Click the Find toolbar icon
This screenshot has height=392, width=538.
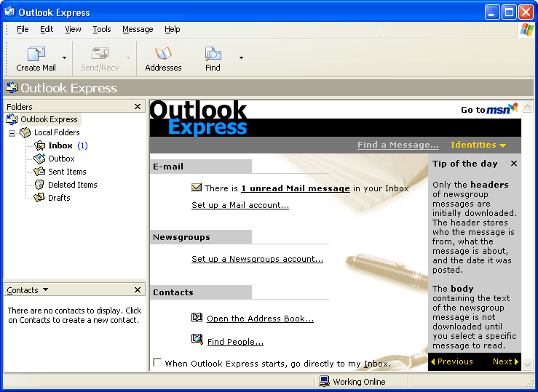pyautogui.click(x=213, y=54)
